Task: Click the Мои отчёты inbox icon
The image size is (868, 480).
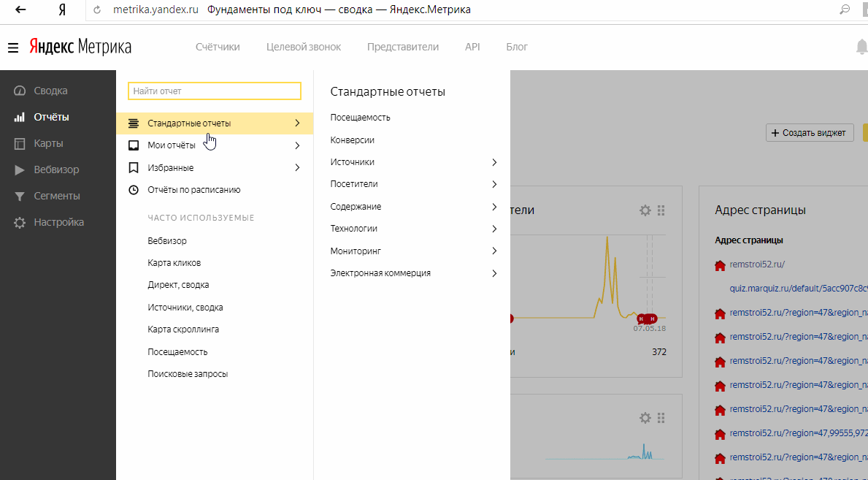Action: tap(134, 145)
